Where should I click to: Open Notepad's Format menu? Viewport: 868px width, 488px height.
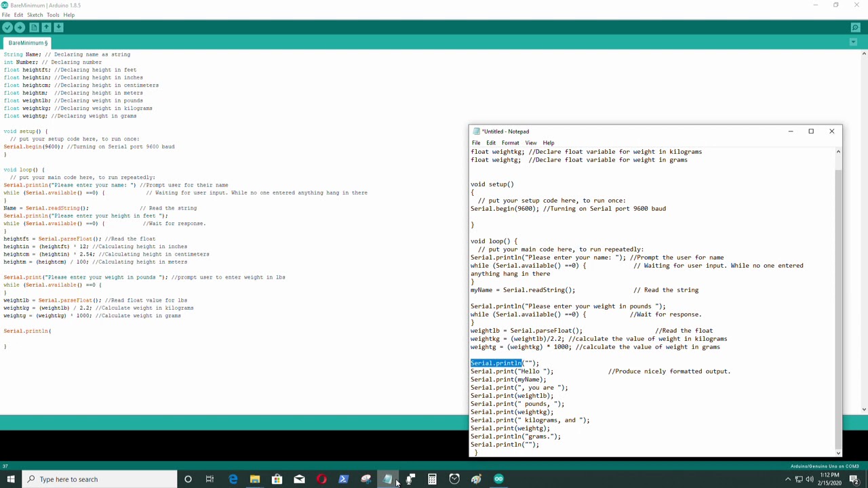(510, 143)
